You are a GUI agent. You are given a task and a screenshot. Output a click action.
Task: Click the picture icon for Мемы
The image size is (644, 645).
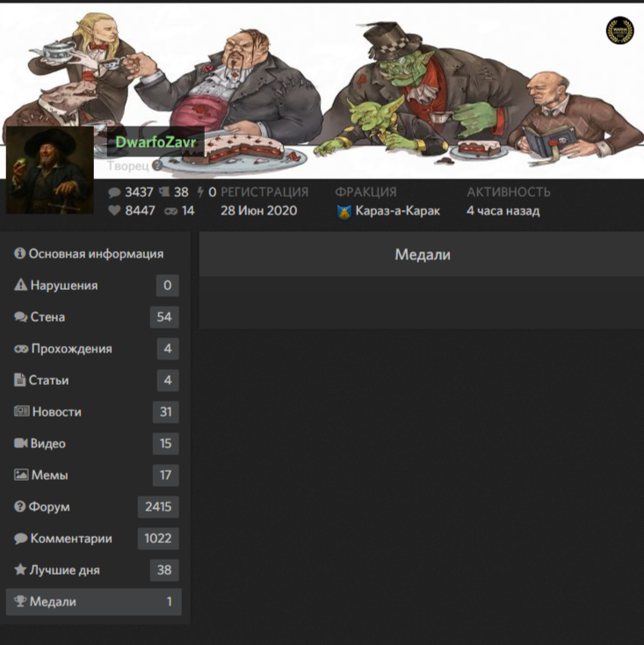(21, 475)
